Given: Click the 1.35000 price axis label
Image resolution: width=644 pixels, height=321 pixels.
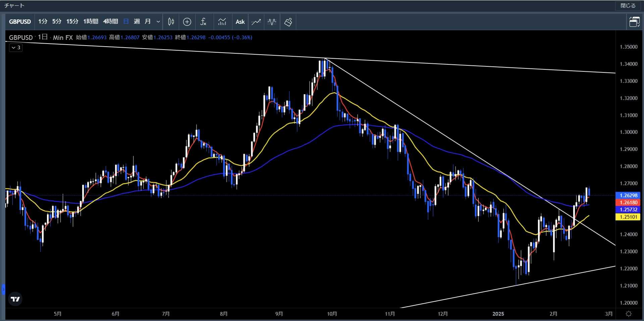Looking at the screenshot, I should coord(629,47).
